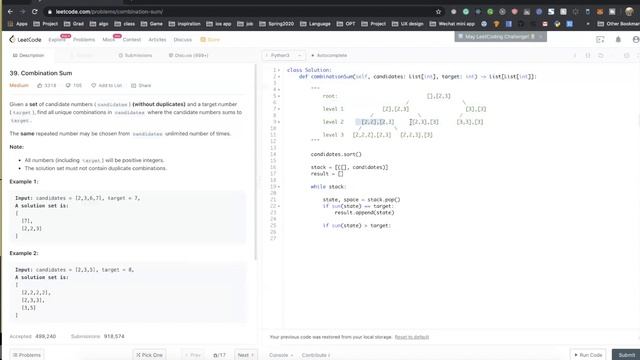This screenshot has width=640, height=360.
Task: Expand the Console panel
Action: click(281, 355)
